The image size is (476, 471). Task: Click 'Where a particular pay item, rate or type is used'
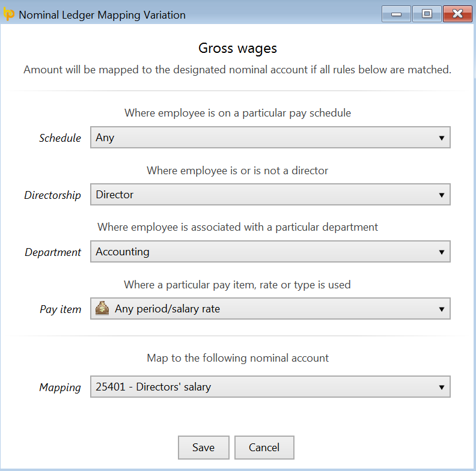click(x=237, y=285)
